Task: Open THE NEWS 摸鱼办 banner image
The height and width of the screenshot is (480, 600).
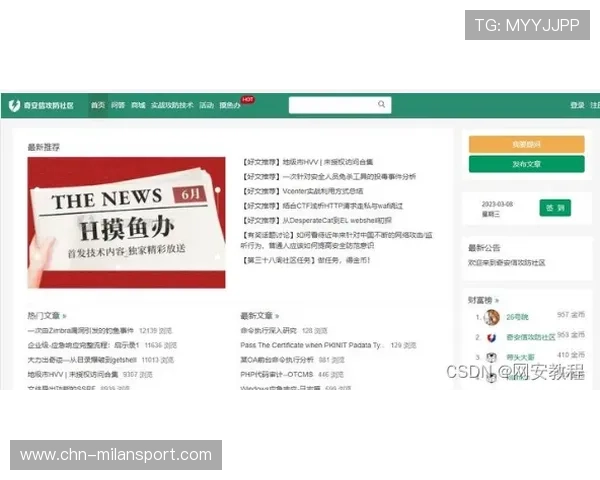Action: pos(126,222)
